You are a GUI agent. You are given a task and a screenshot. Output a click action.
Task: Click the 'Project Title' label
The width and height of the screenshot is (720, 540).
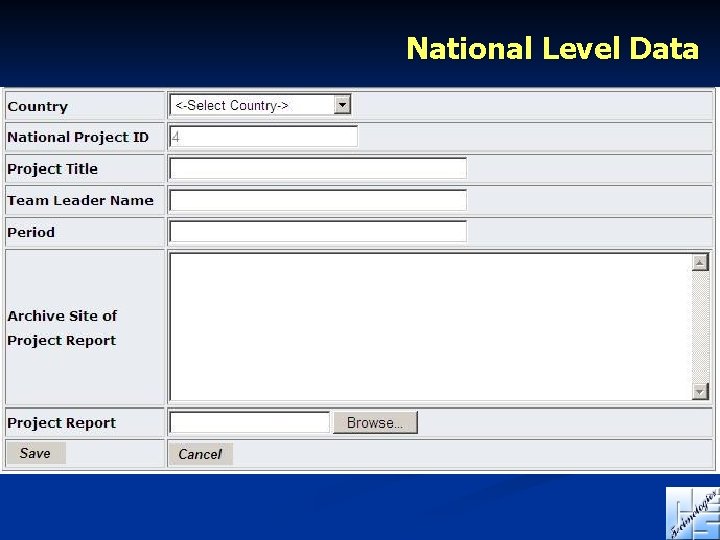pyautogui.click(x=52, y=169)
